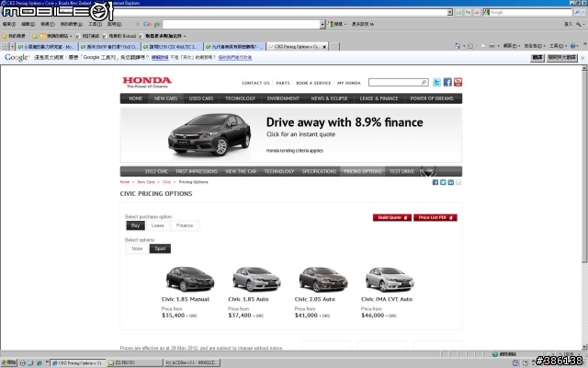Open the Start button on taskbar
Viewport: 588px width, 368px height.
point(9,362)
